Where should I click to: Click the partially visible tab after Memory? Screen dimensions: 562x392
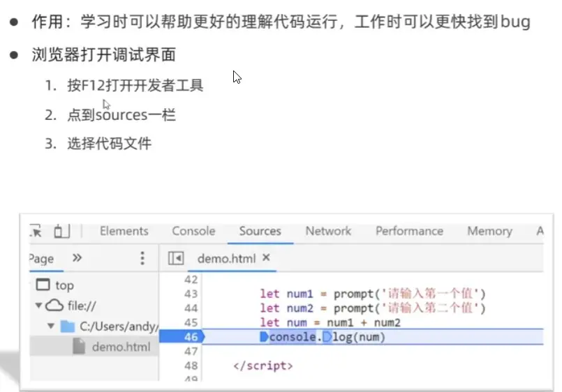click(x=540, y=231)
